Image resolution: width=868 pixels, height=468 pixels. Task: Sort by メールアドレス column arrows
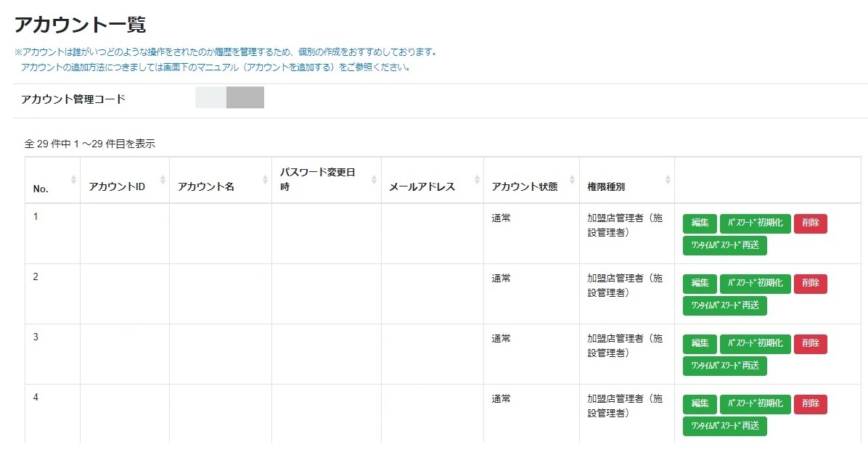click(x=477, y=180)
